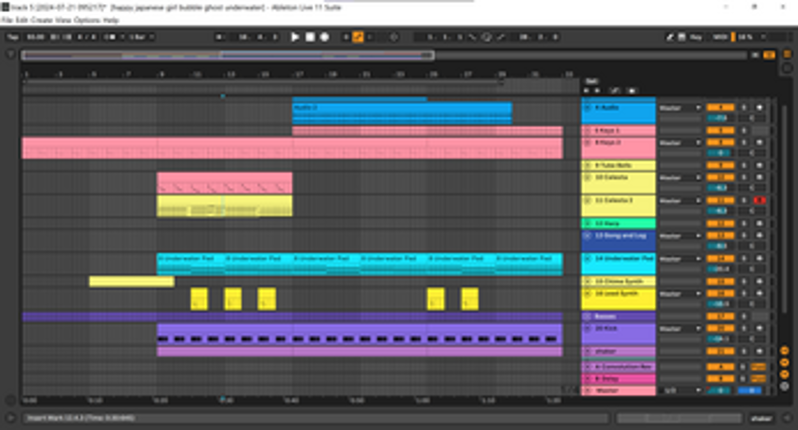
Task: Click the Key map mode button
Action: pyautogui.click(x=694, y=37)
